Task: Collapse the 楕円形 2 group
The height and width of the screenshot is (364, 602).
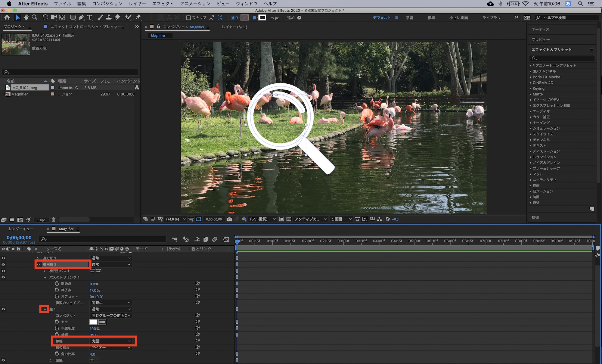Action: pos(39,265)
